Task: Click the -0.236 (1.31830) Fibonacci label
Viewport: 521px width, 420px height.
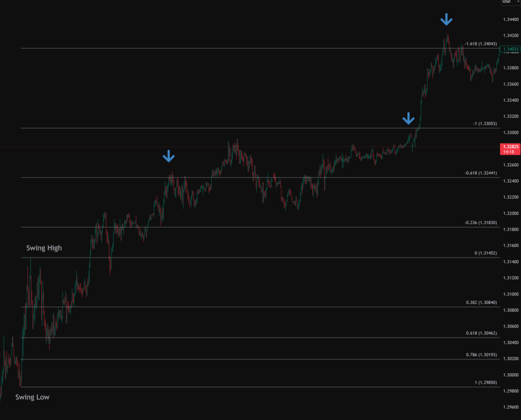Action: point(480,223)
